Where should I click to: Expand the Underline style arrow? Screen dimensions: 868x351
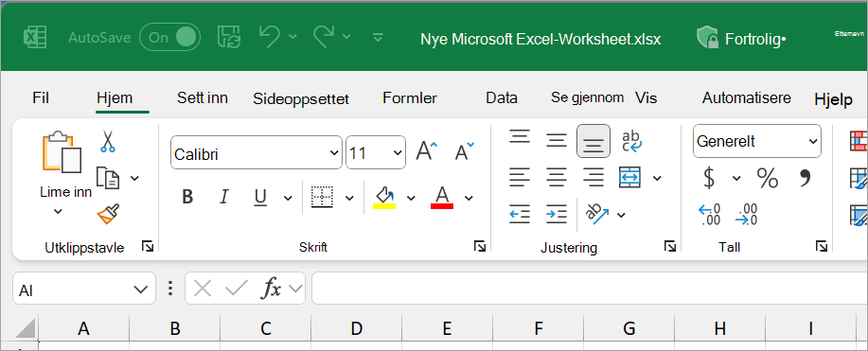(x=288, y=198)
